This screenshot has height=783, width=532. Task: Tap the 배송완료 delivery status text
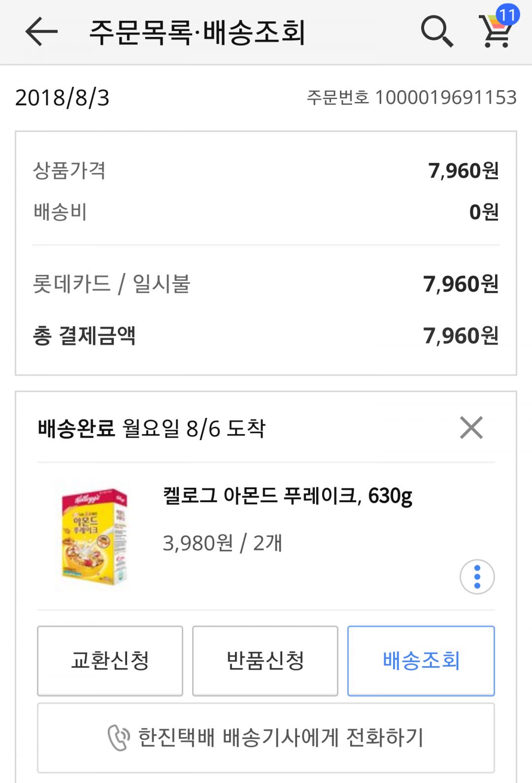[x=76, y=428]
